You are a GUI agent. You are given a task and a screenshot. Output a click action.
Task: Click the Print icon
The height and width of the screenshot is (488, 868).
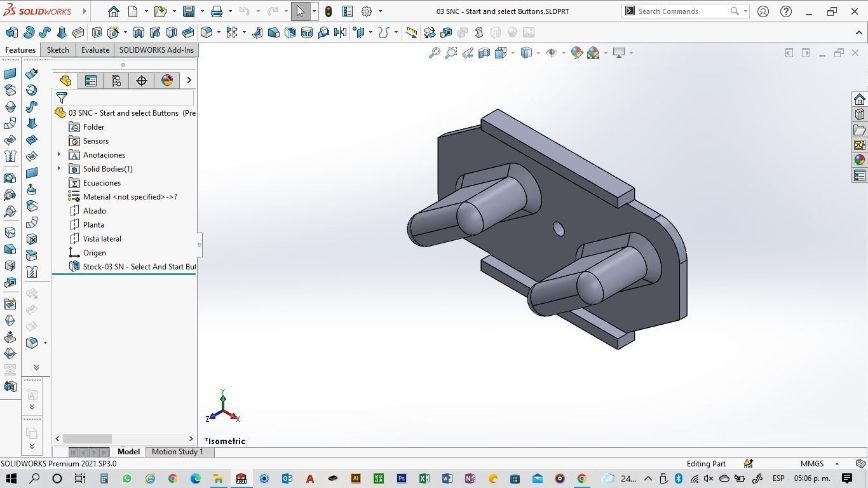217,11
